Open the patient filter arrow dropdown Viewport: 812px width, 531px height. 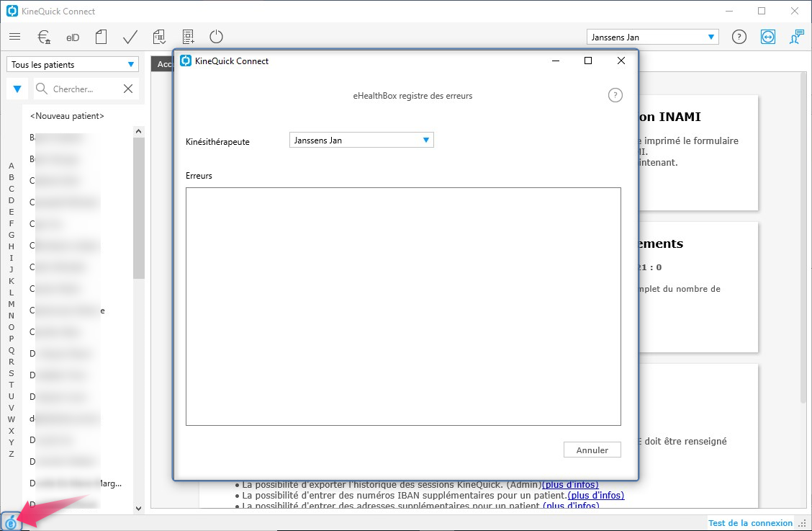pos(17,89)
